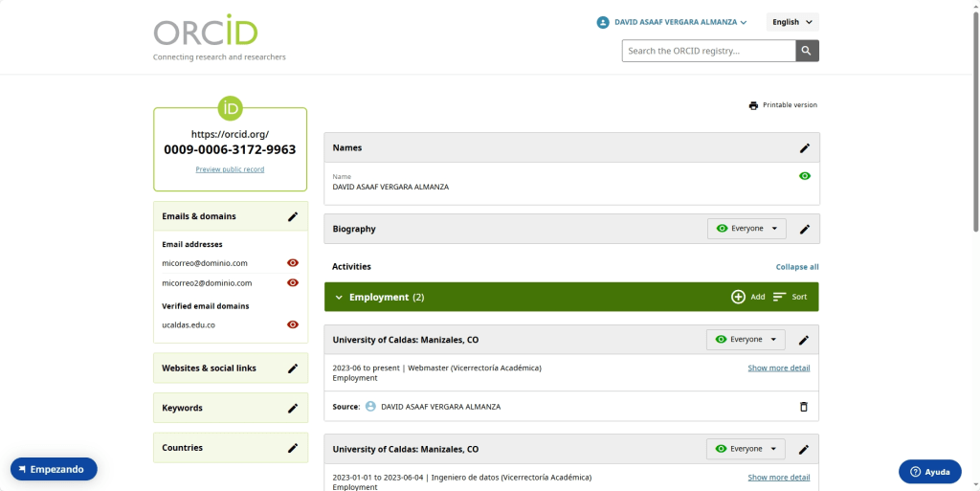Screen dimensions: 980x491
Task: Delete the Webmaster employment entry
Action: [804, 407]
